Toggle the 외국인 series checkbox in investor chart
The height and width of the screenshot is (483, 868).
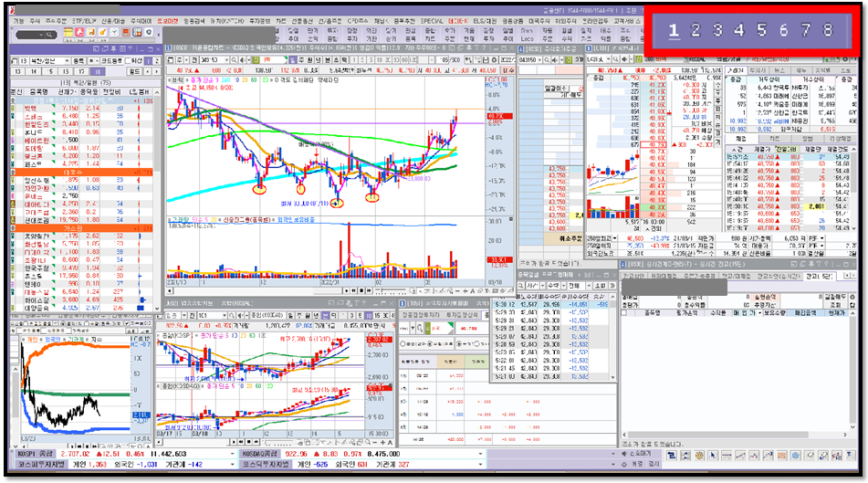pyautogui.click(x=41, y=340)
